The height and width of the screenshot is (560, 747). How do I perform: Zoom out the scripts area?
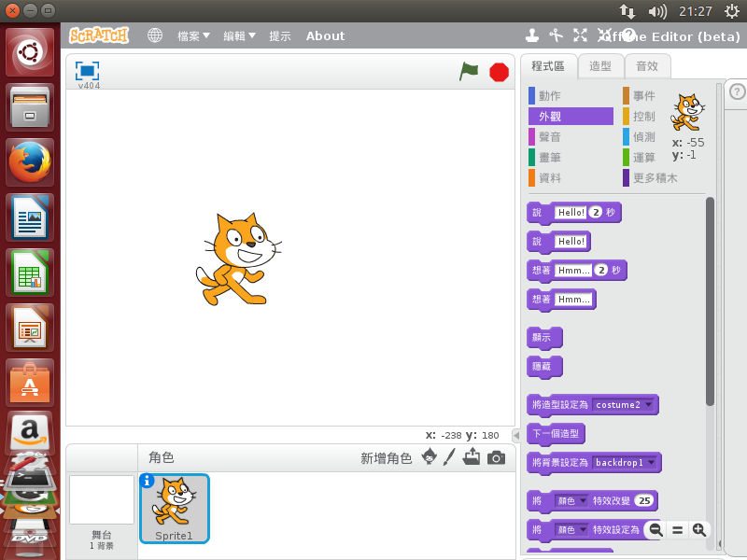pos(656,529)
